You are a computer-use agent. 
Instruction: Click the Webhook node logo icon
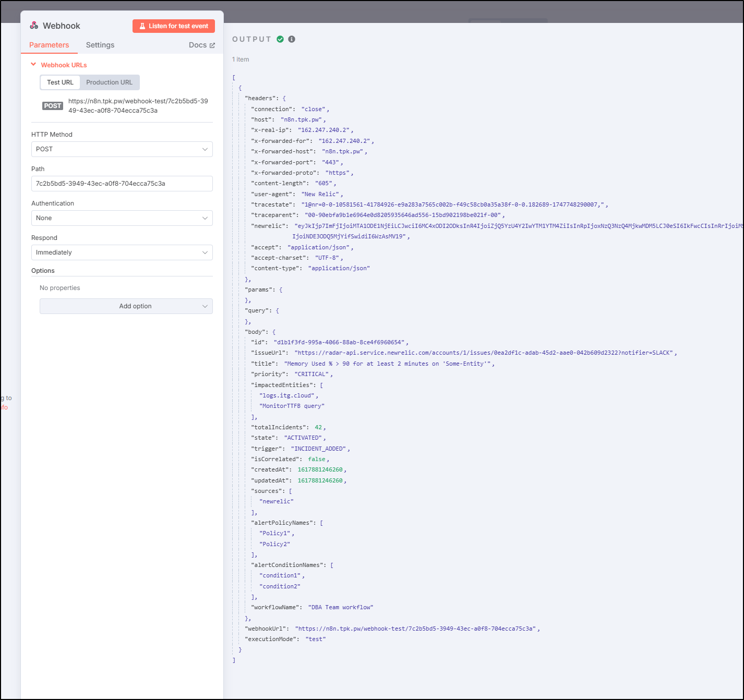pyautogui.click(x=34, y=26)
